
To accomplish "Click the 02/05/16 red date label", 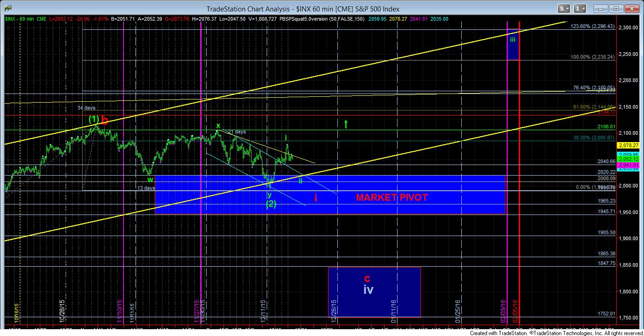I will (515, 312).
